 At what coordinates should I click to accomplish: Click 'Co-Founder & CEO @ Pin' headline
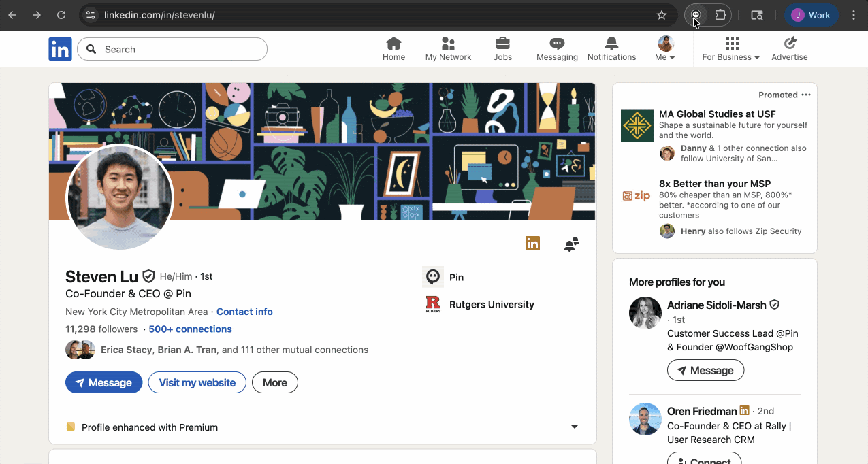click(x=128, y=293)
